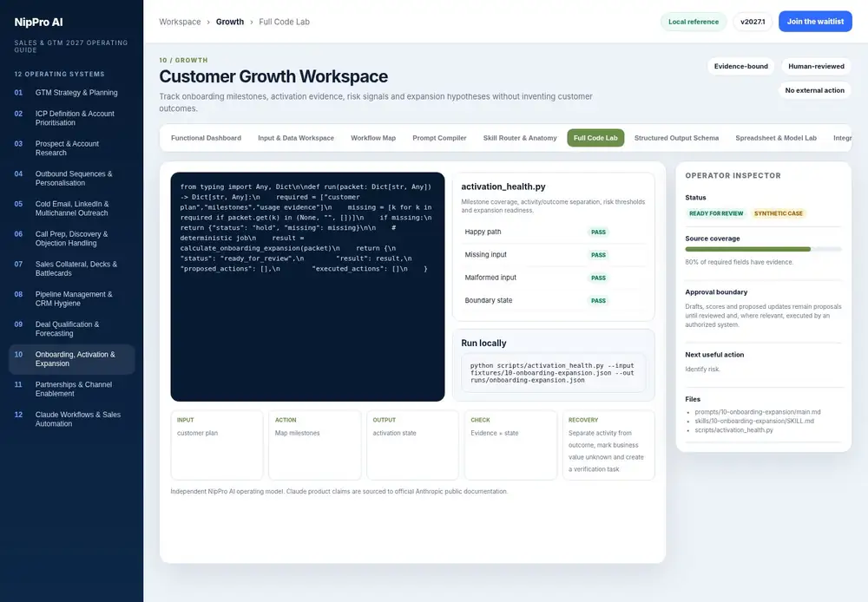
Task: Click Full Code Lab breadcrumb entry
Action: [x=284, y=22]
